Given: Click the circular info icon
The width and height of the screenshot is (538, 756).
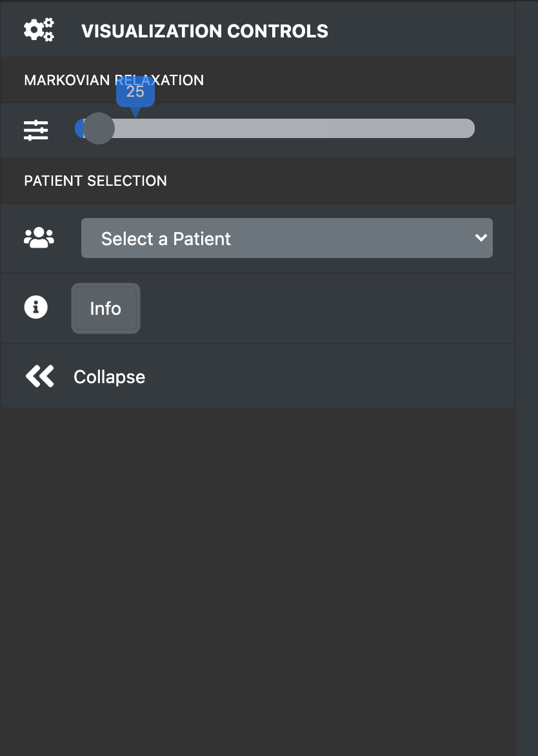Looking at the screenshot, I should coord(36,307).
